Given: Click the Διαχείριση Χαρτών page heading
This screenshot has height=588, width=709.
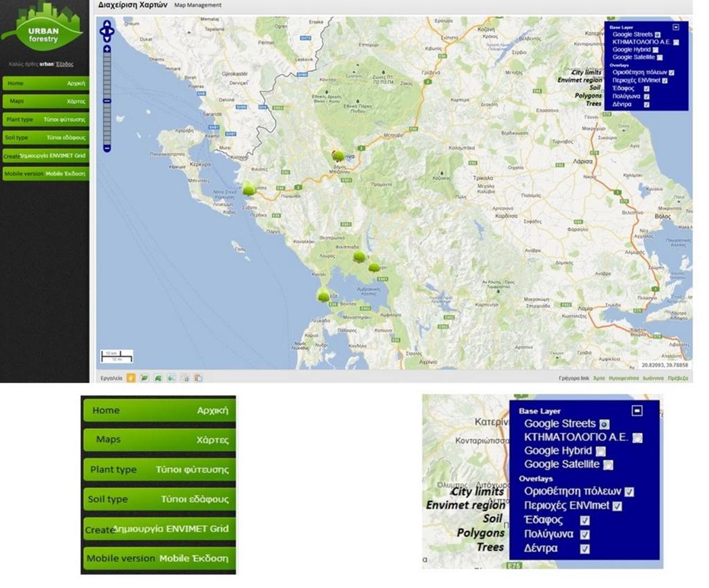Looking at the screenshot, I should pos(133,5).
